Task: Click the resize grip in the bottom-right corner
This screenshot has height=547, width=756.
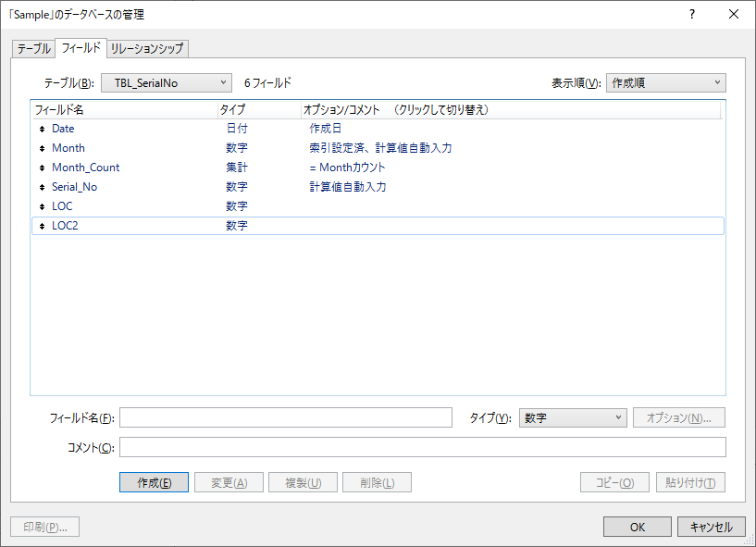Action: click(x=750, y=541)
